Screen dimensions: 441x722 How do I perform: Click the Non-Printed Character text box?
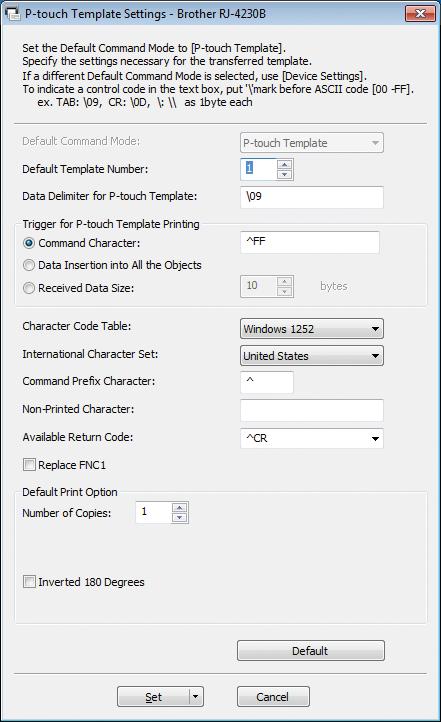point(312,410)
